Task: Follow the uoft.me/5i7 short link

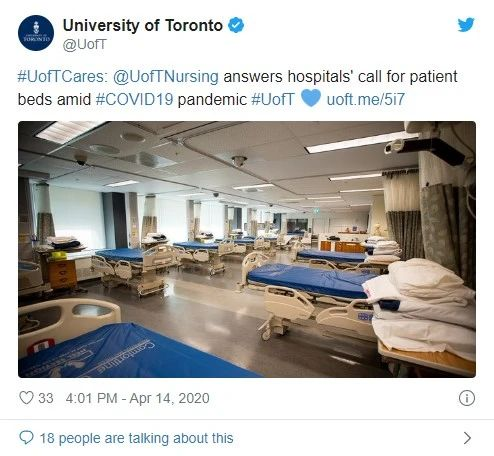Action: coord(365,99)
